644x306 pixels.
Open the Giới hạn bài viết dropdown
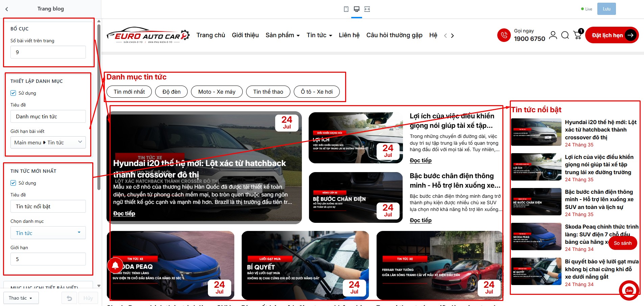point(48,142)
